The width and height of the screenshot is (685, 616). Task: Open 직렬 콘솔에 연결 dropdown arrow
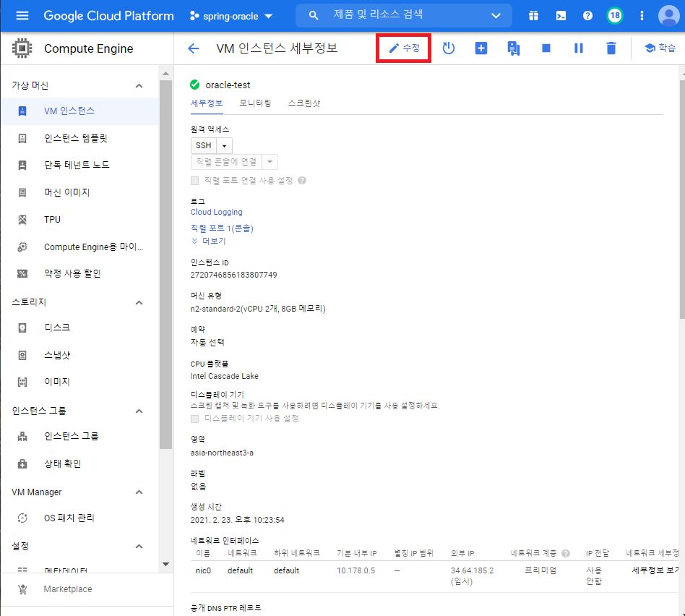pos(270,162)
